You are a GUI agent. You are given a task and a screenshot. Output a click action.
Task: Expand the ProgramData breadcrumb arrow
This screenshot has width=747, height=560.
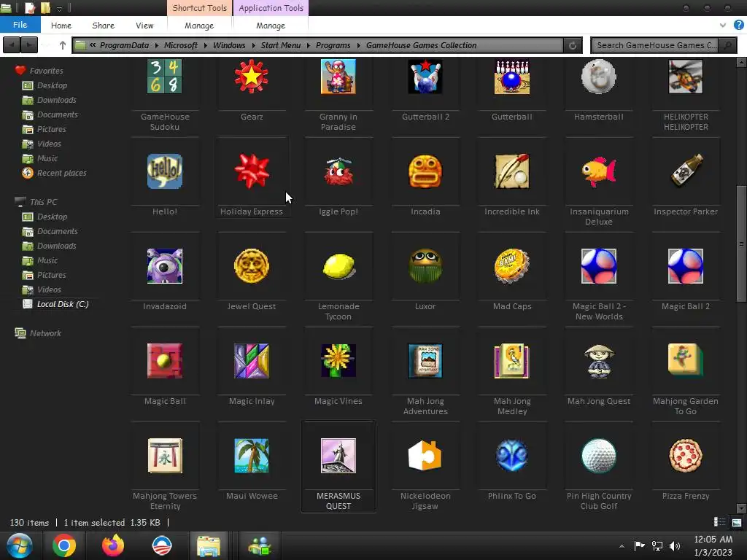coord(156,45)
